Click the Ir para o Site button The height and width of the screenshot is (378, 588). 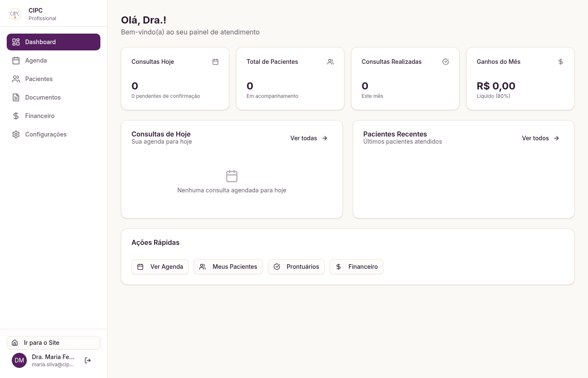[x=53, y=343]
